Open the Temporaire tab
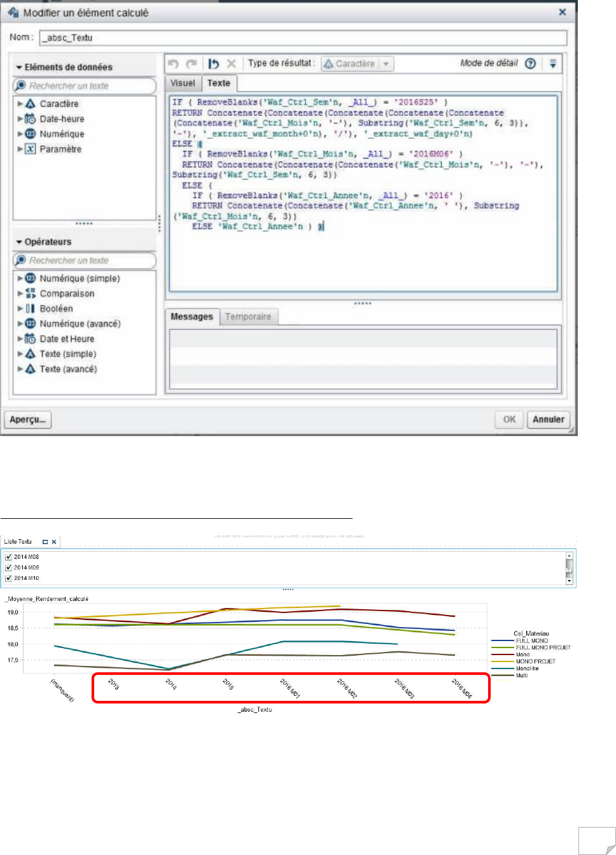 point(248,316)
